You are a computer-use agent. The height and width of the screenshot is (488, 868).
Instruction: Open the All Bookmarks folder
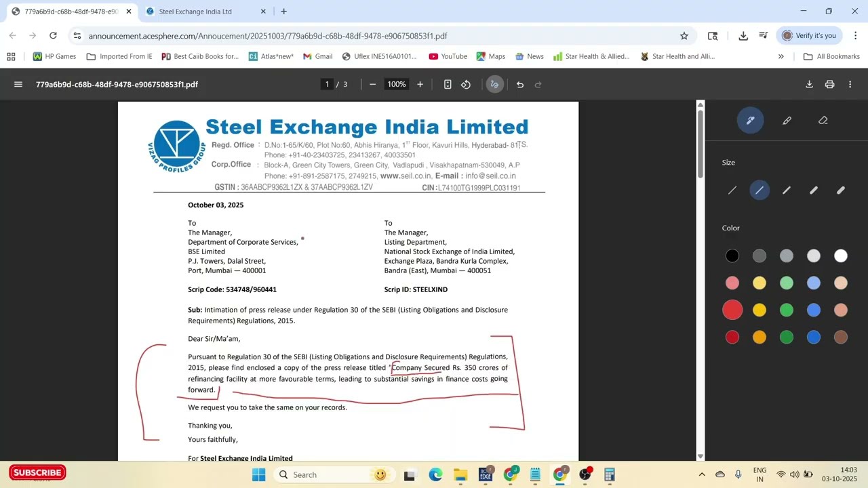(831, 56)
